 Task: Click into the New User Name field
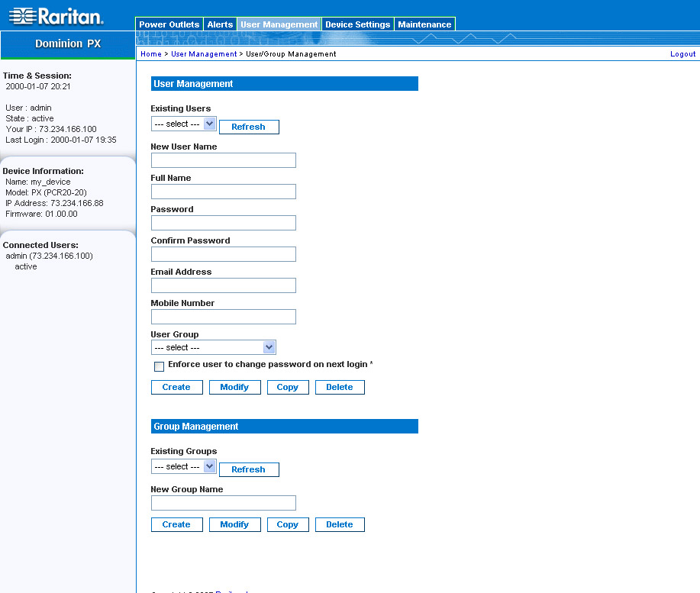click(223, 160)
